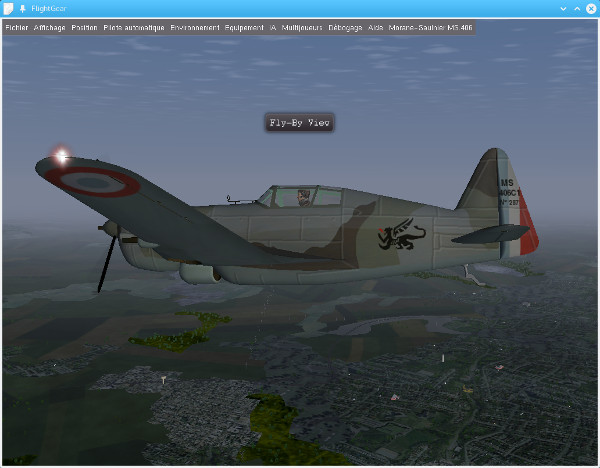Click the pin icon in title bar
The width and height of the screenshot is (600, 468).
click(x=22, y=8)
